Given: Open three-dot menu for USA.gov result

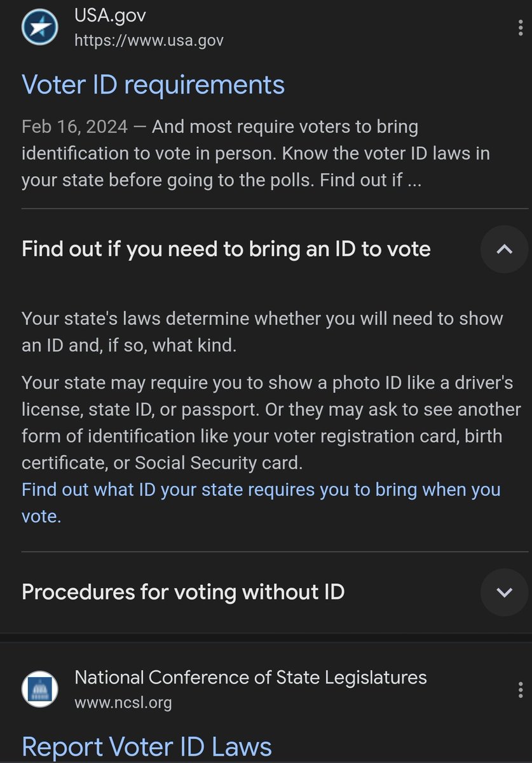Looking at the screenshot, I should point(521,27).
